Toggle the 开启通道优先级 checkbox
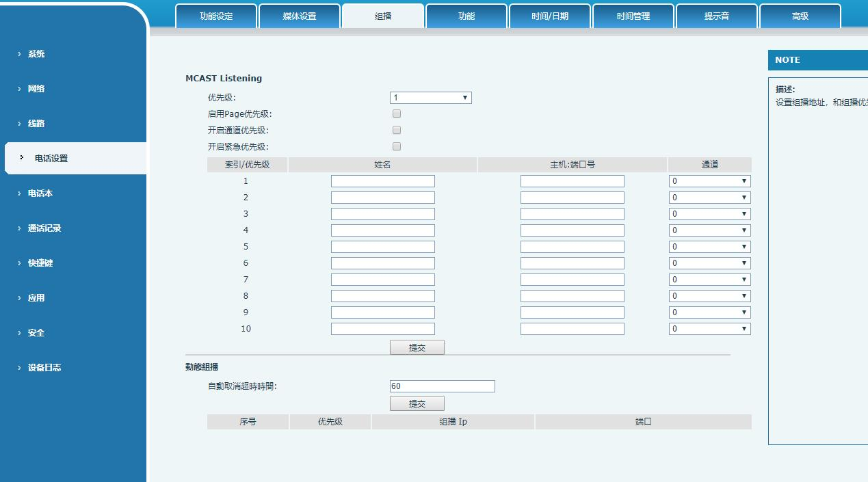The image size is (868, 482). (x=397, y=131)
